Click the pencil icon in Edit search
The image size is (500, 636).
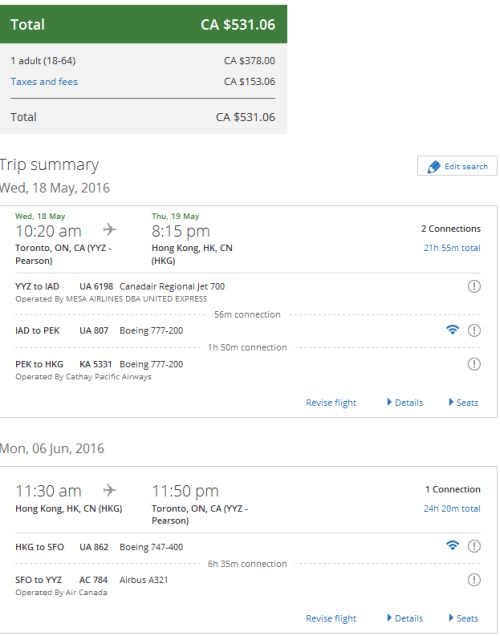(x=433, y=167)
